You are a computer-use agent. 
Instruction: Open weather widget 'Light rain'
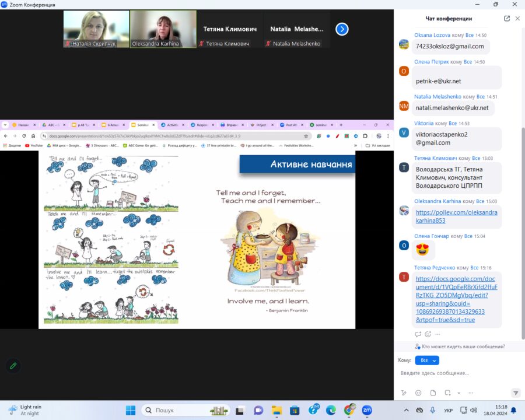coord(25,410)
